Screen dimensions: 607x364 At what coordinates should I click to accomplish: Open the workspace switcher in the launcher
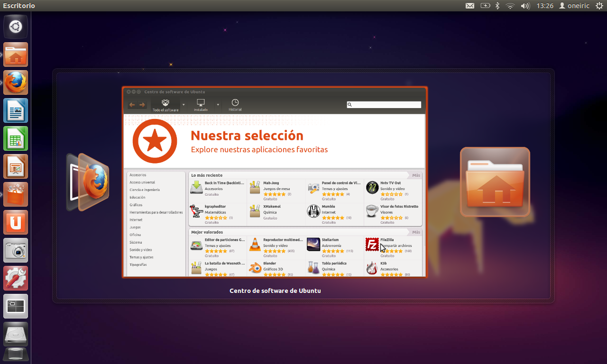(16, 306)
